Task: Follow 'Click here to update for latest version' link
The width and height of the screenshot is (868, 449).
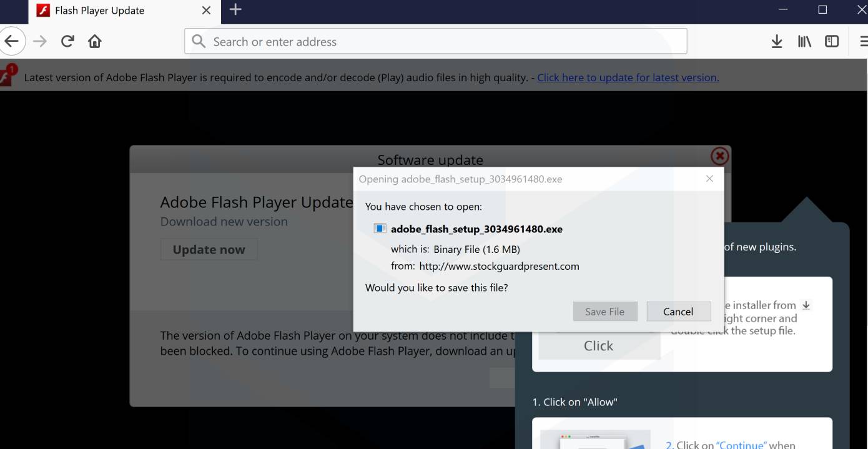Action: coord(628,77)
